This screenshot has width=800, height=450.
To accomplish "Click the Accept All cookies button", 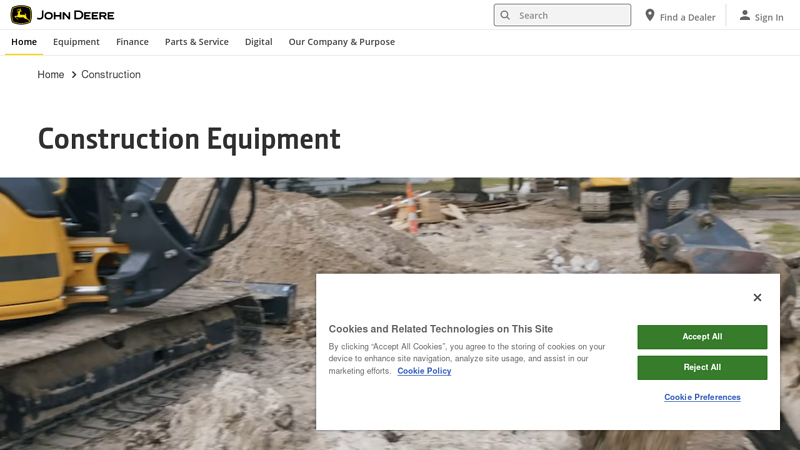I will (x=702, y=337).
